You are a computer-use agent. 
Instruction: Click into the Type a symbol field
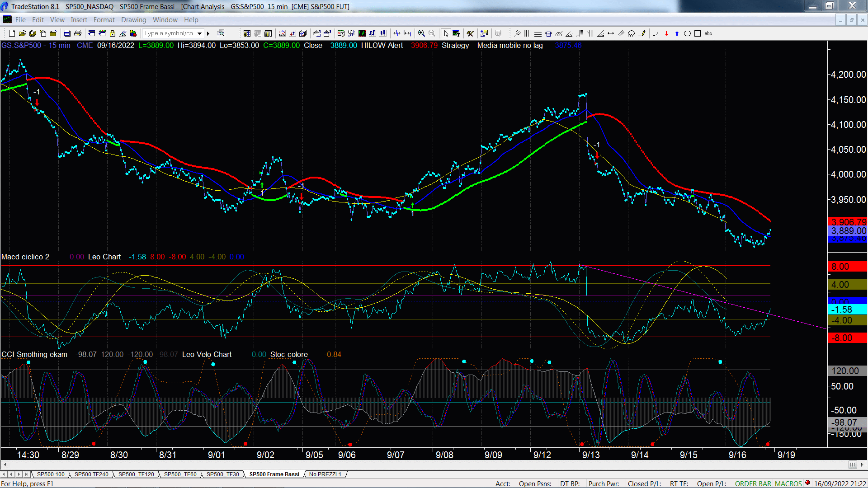click(x=169, y=33)
